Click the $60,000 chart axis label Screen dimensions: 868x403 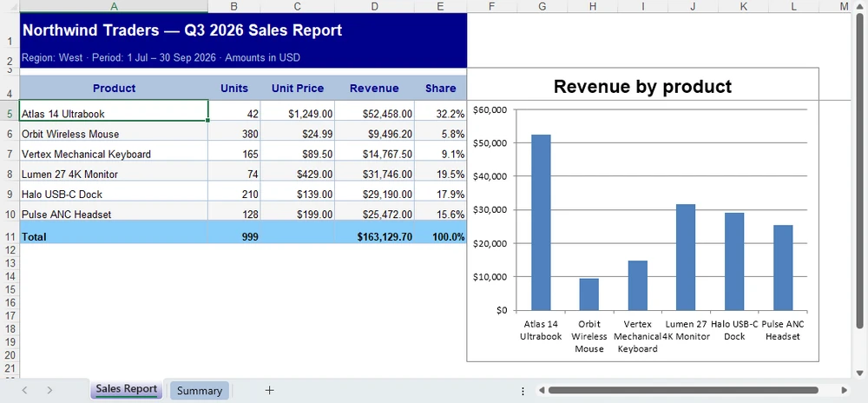(x=490, y=109)
